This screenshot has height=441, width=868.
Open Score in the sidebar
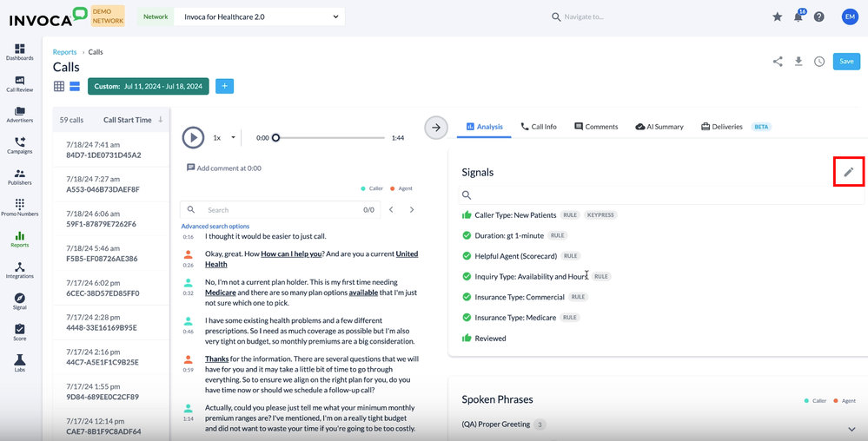[20, 332]
